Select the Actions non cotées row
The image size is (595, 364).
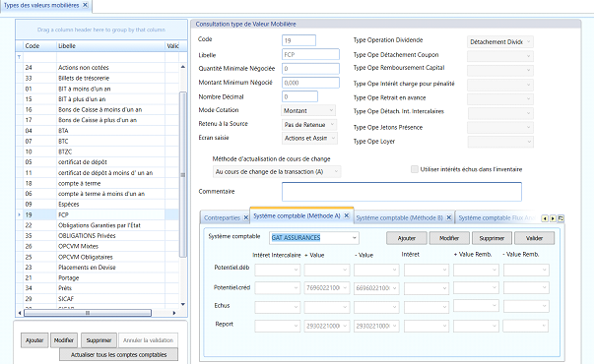pos(98,68)
